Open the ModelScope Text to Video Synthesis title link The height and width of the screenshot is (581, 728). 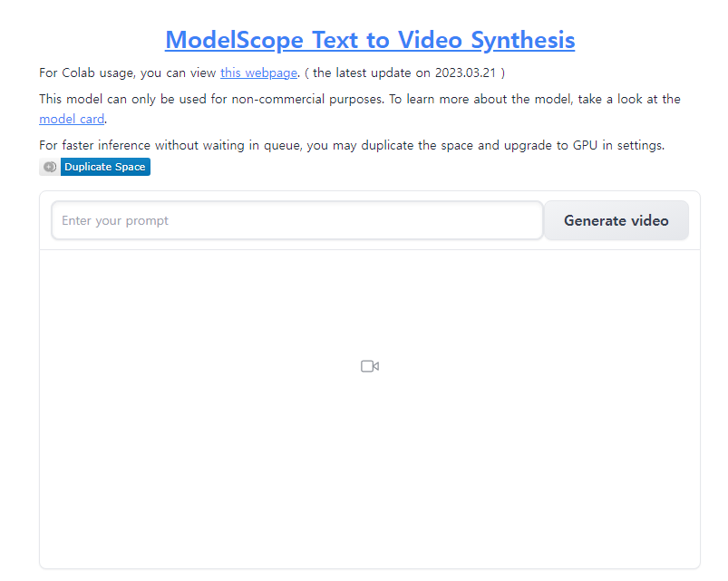[x=370, y=40]
